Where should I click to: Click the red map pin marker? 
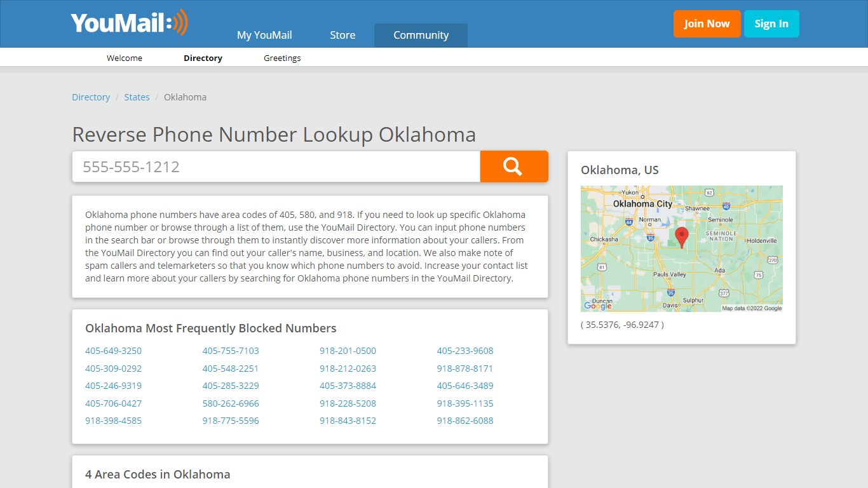pos(681,237)
